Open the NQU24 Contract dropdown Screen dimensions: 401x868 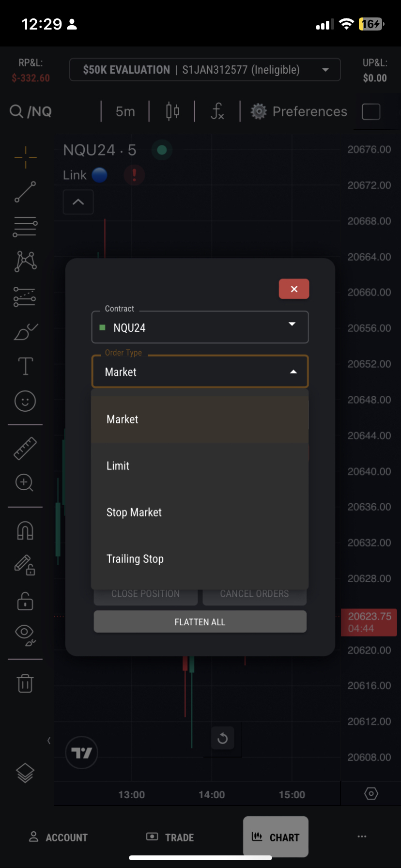(200, 327)
